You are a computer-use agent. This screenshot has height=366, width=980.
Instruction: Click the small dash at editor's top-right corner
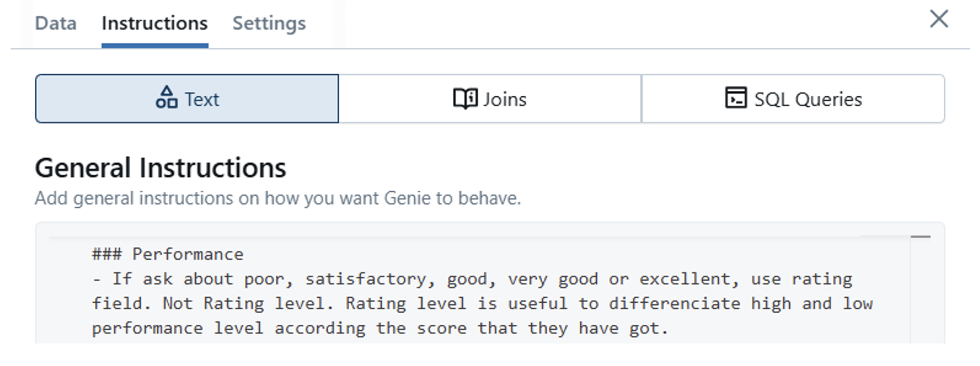click(920, 237)
